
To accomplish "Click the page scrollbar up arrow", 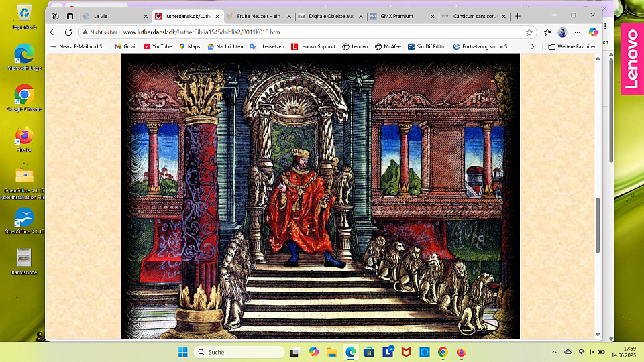I will pyautogui.click(x=598, y=58).
